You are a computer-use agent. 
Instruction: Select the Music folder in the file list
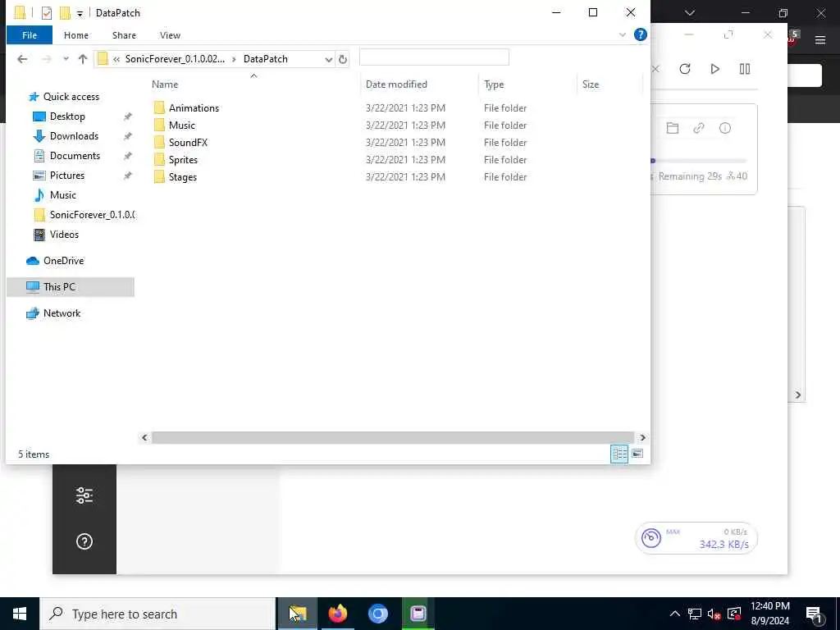click(x=181, y=126)
